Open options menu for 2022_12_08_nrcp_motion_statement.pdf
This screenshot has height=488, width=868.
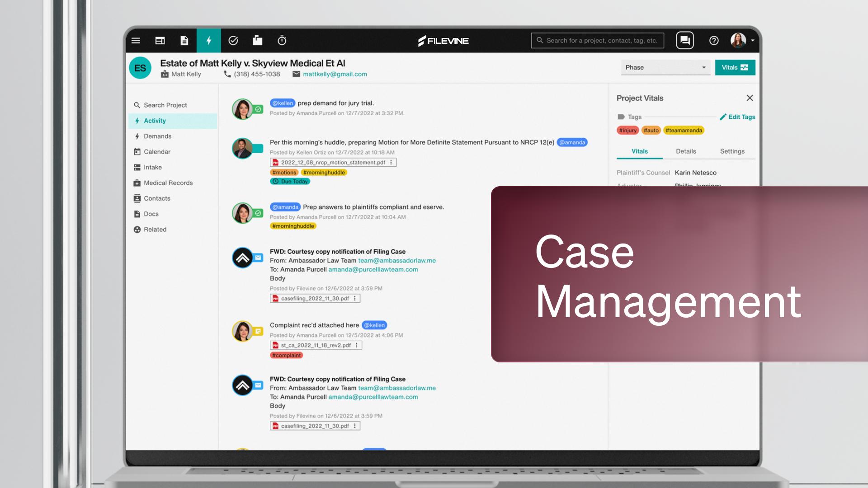(x=391, y=162)
